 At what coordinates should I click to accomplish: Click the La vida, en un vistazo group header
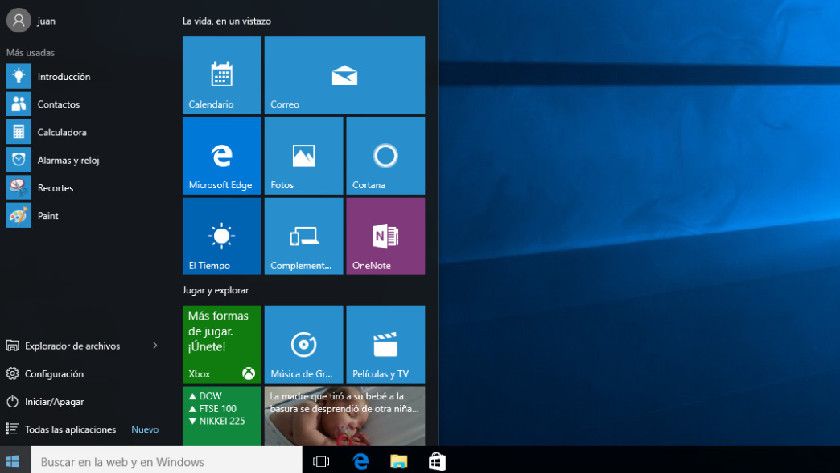coord(227,21)
